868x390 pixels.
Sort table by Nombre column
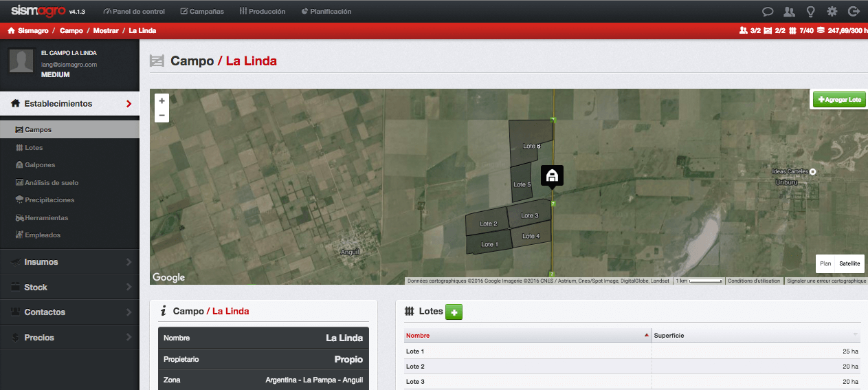pos(527,335)
